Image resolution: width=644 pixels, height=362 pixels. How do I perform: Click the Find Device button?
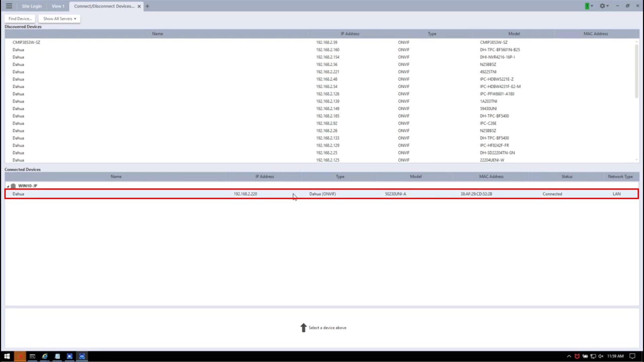click(20, 19)
